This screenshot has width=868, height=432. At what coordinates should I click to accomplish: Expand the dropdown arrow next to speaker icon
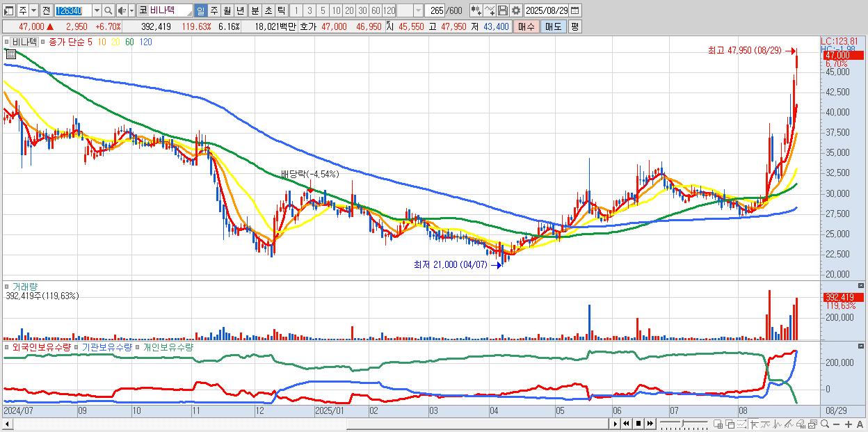tap(131, 10)
